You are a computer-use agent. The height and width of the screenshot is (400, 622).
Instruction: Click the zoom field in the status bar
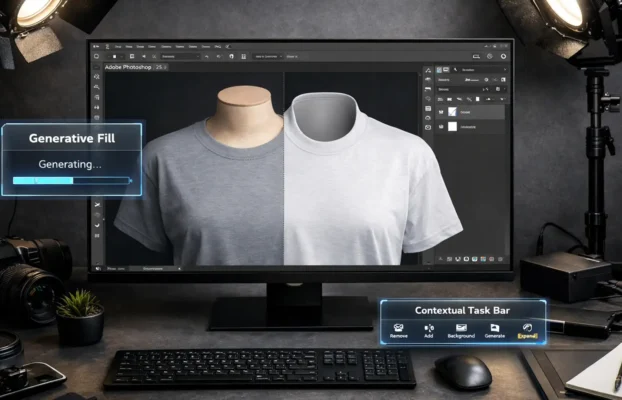115,269
